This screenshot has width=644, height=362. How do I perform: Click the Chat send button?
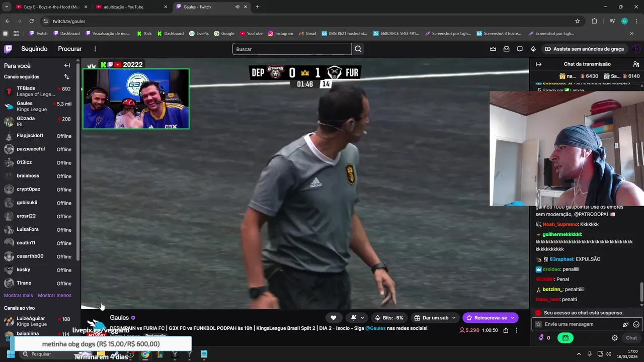click(x=631, y=338)
